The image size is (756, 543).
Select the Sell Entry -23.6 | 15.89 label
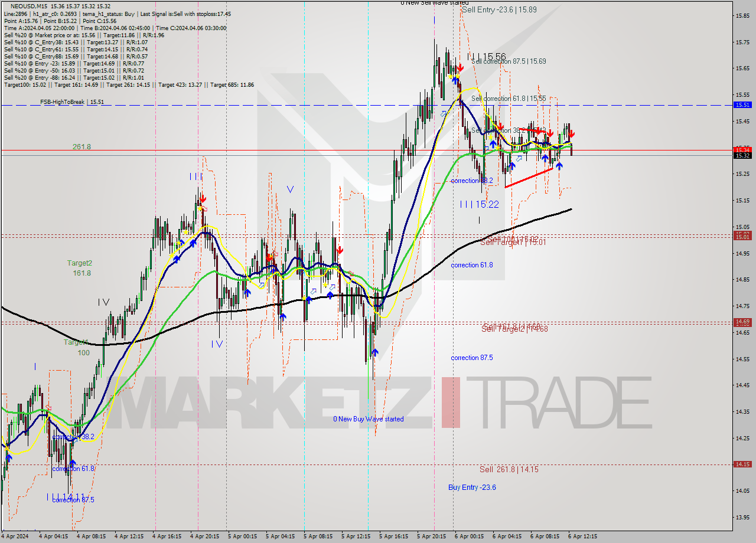pos(499,9)
